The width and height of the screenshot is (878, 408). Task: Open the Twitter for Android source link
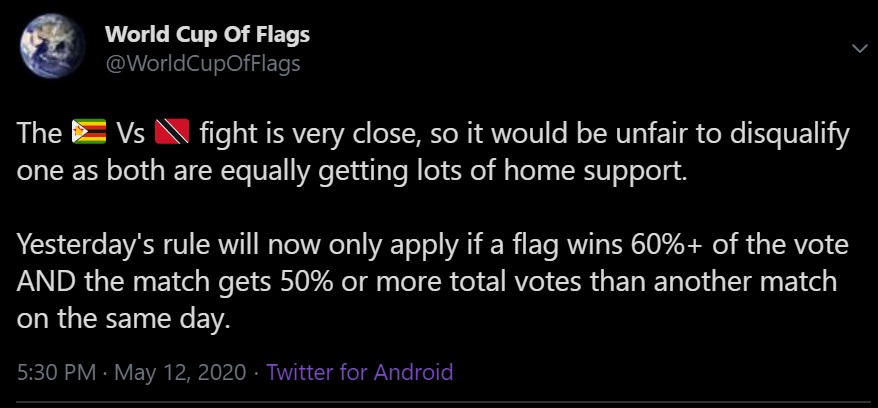click(x=360, y=372)
